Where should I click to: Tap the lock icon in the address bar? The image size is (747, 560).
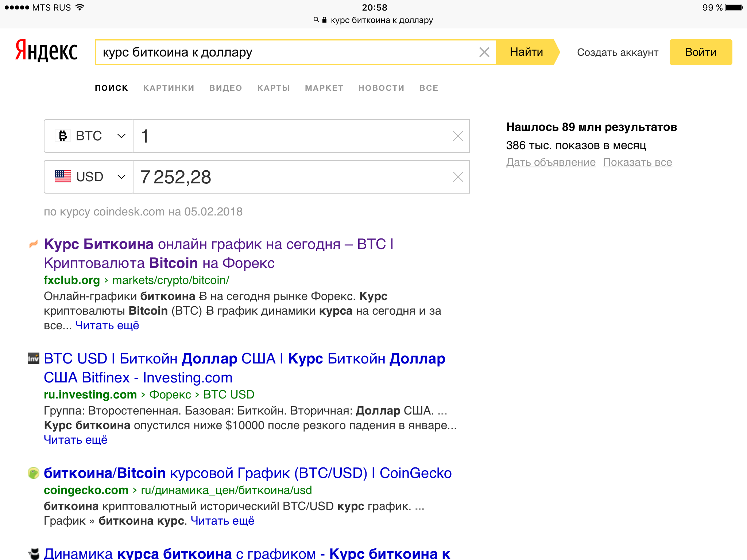tap(324, 20)
